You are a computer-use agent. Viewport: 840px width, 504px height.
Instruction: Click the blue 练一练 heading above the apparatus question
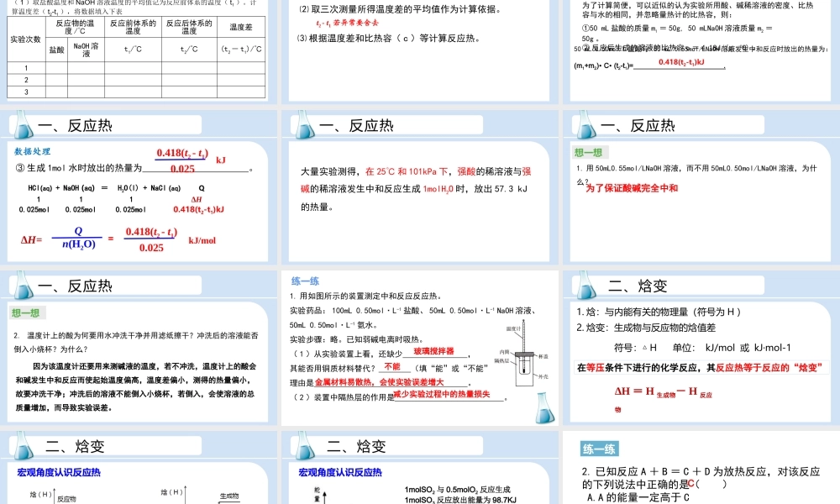(306, 281)
